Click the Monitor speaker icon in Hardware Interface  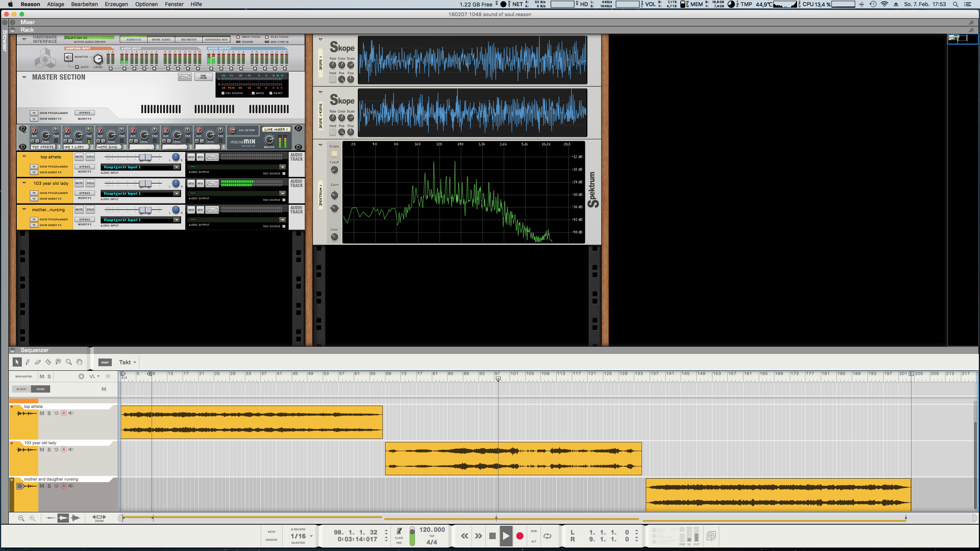(69, 57)
